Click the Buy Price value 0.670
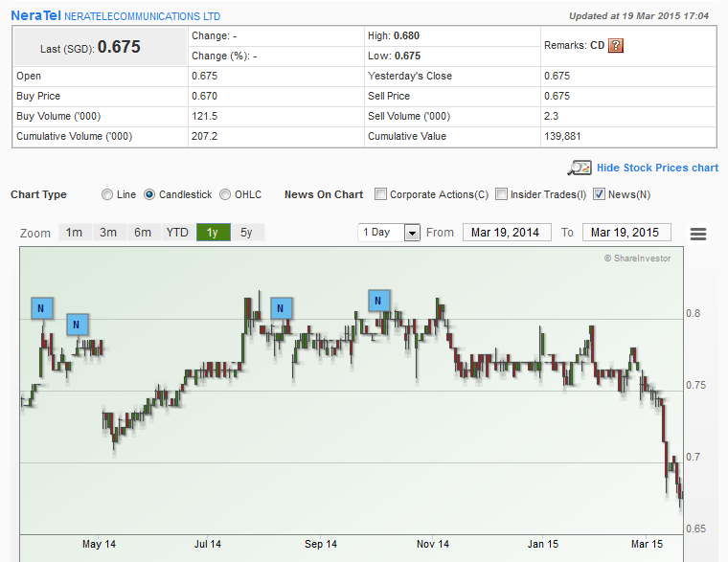728x562 pixels. pos(204,96)
